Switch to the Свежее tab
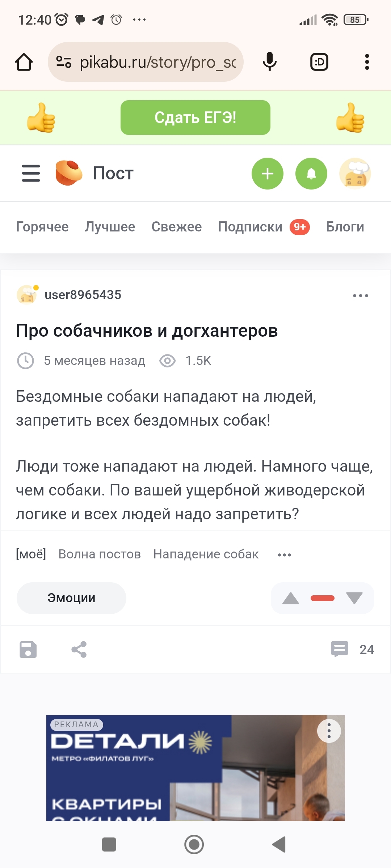Image resolution: width=391 pixels, height=868 pixels. (x=177, y=227)
